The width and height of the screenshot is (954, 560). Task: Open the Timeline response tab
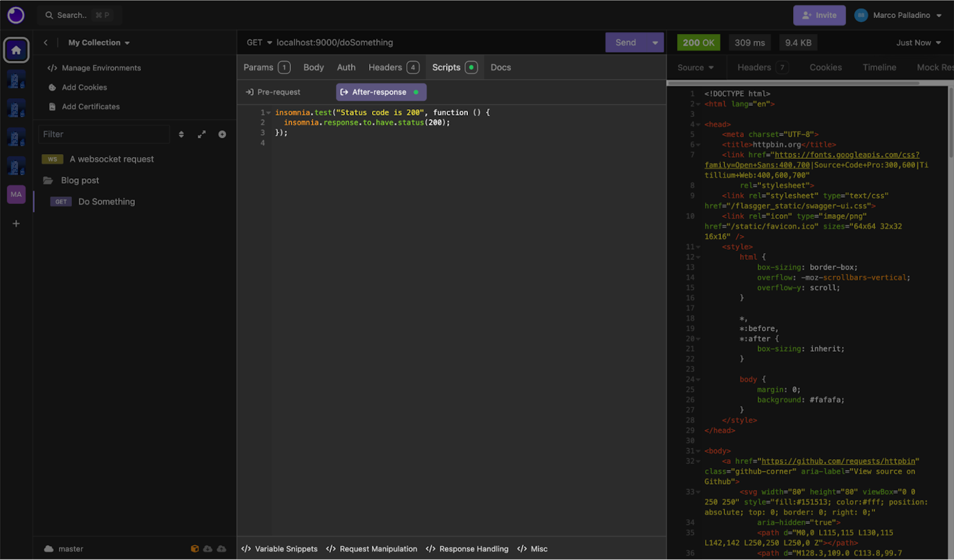click(x=879, y=67)
